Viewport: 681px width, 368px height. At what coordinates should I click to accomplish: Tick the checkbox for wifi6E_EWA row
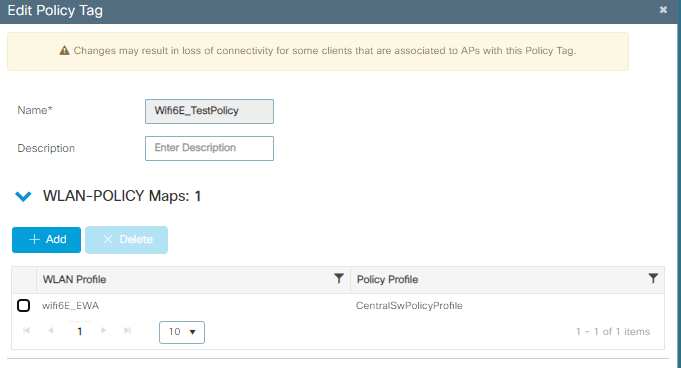point(23,305)
